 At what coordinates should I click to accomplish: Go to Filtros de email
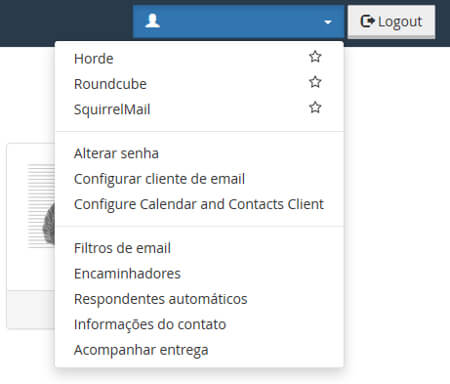tap(122, 248)
